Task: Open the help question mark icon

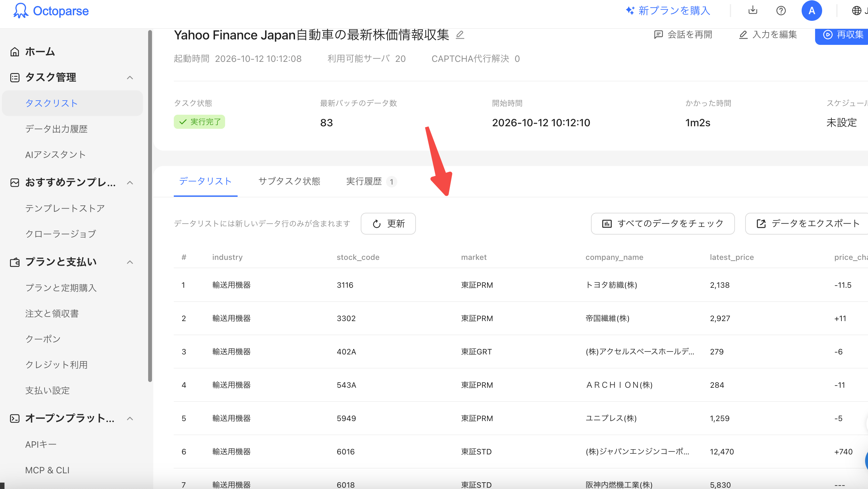Action: click(x=781, y=11)
